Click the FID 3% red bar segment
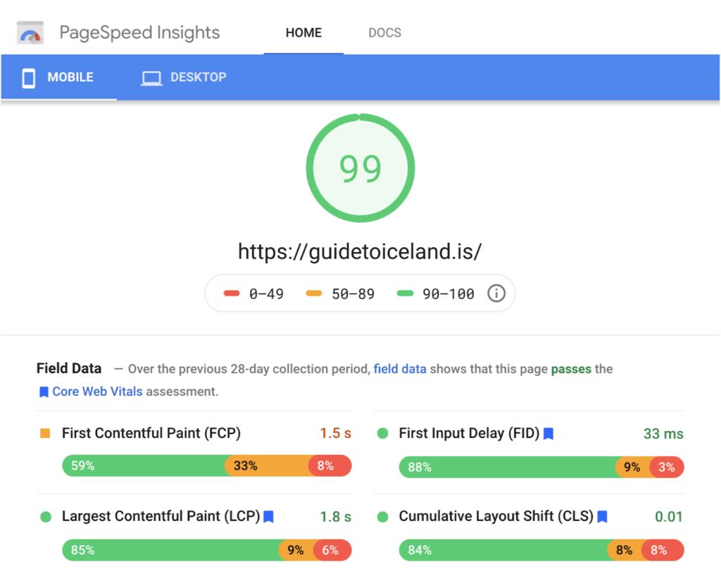Image resolution: width=721 pixels, height=588 pixels. (667, 467)
